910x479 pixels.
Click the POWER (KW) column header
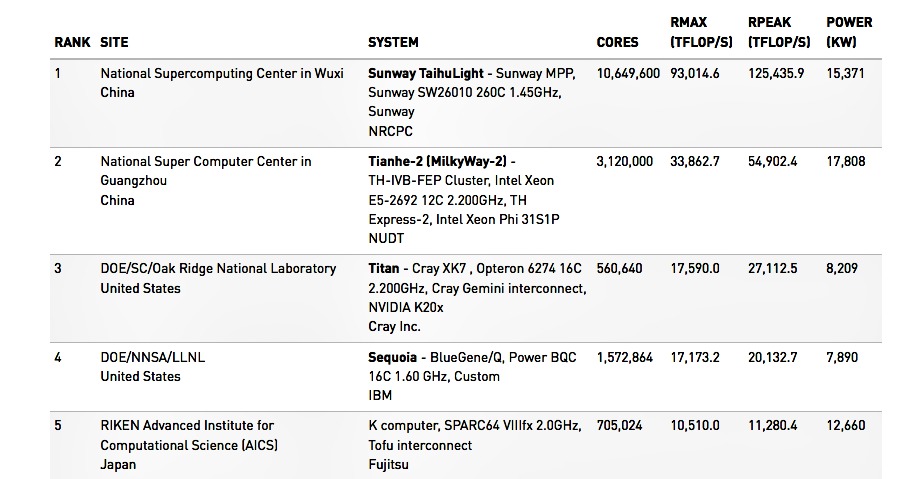(849, 33)
